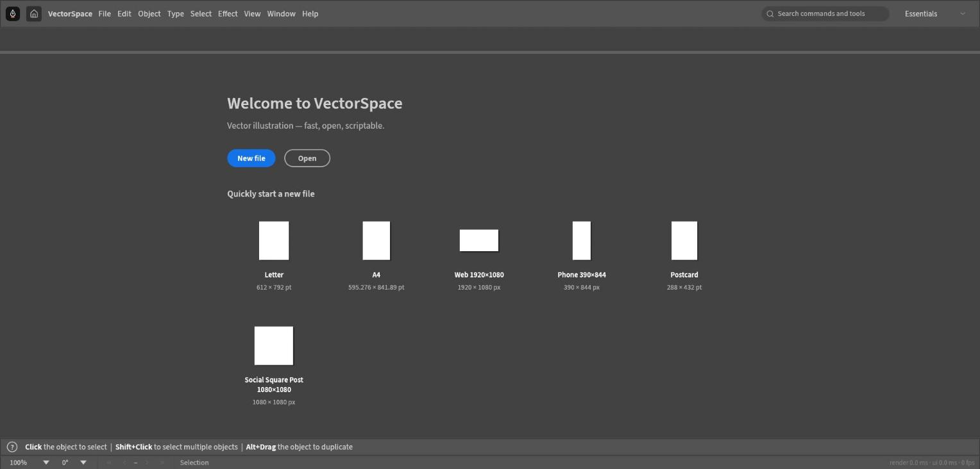Open the Help menu
Image resolution: width=980 pixels, height=469 pixels.
[x=310, y=13]
